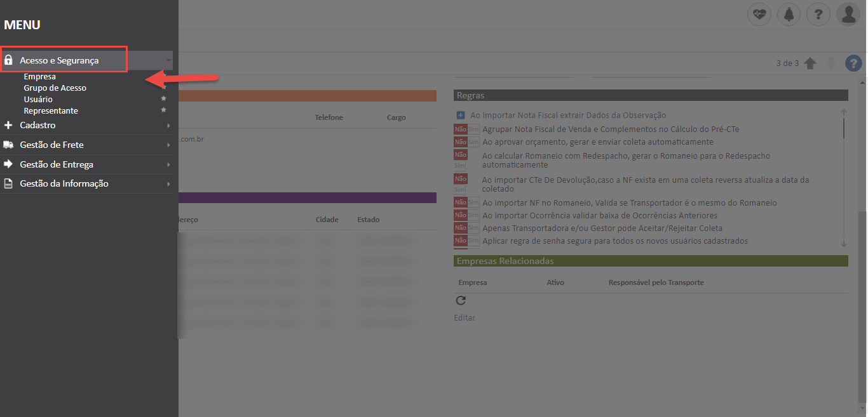Click the star next to Representante
The width and height of the screenshot is (868, 417).
(x=163, y=110)
